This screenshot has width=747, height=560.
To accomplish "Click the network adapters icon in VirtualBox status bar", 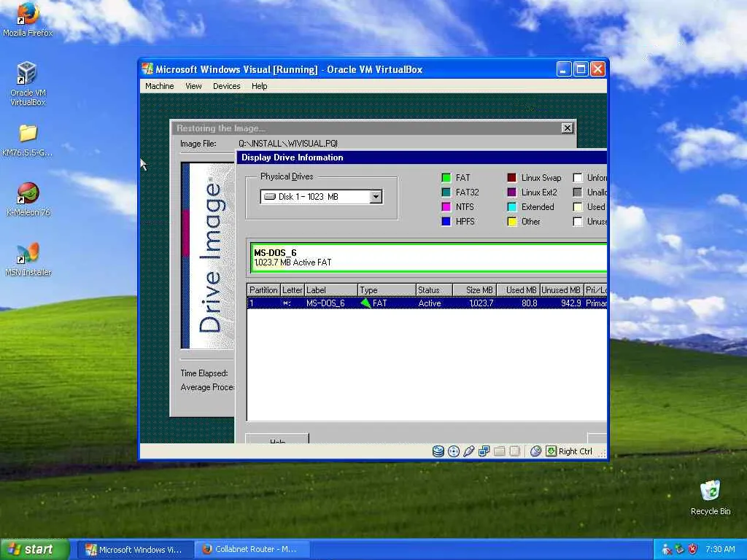I will pos(484,451).
